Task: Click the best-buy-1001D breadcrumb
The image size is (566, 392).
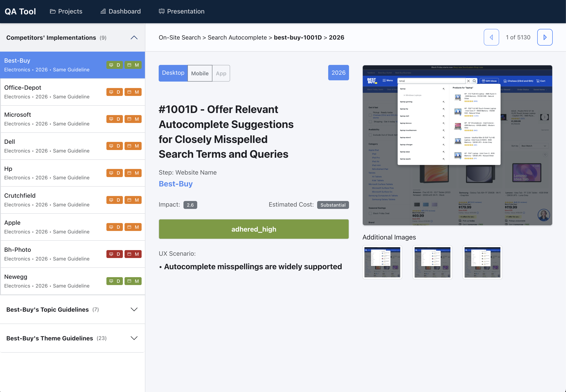Action: click(298, 38)
